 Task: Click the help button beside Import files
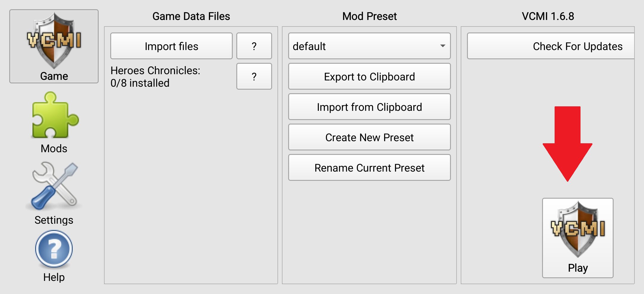pos(254,46)
